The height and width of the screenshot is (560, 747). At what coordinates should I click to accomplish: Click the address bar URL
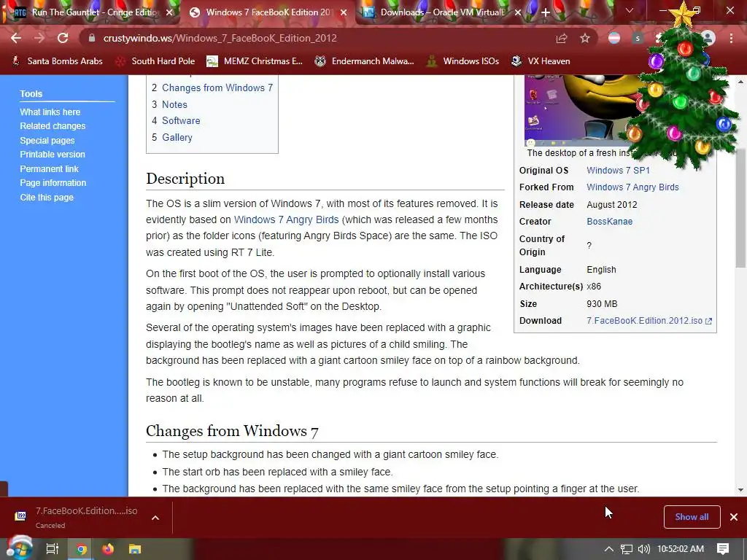220,38
